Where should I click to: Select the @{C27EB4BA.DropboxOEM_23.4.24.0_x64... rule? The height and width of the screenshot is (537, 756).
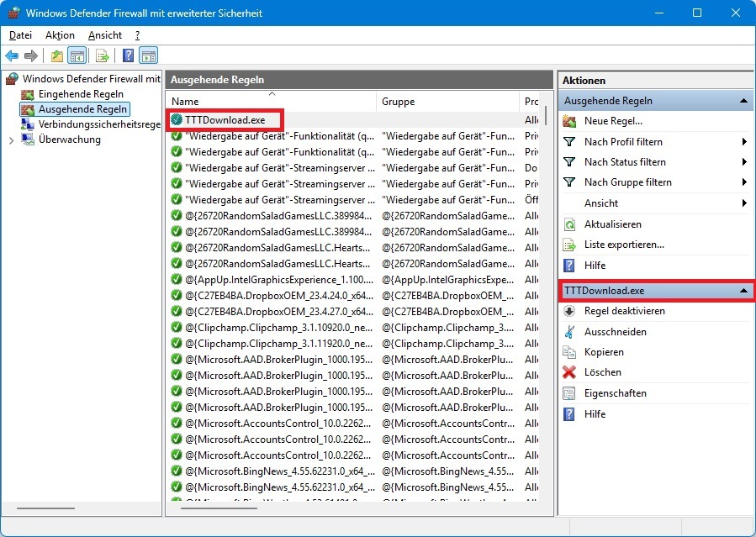tap(353, 296)
